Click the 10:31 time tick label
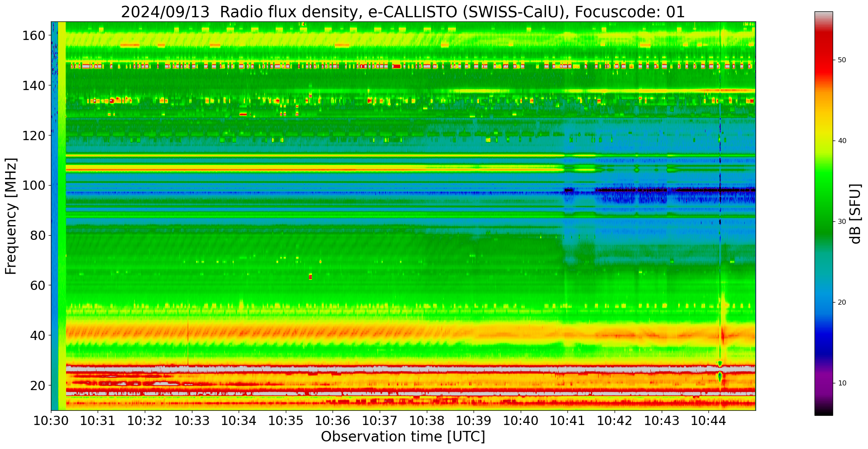This screenshot has width=868, height=449. coord(98,420)
